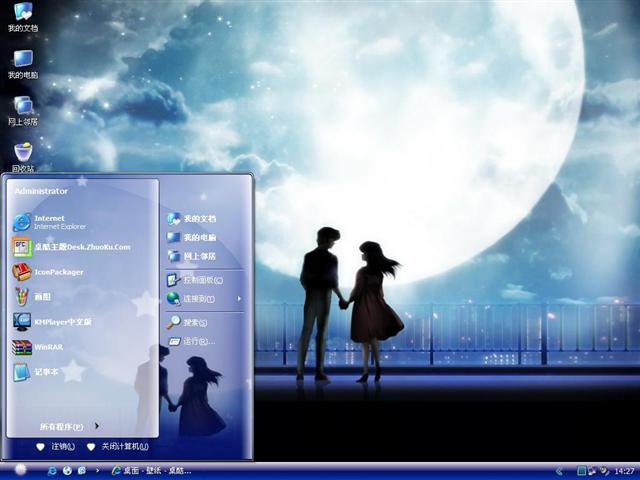Click the 14:27 taskbar clock
Image resolution: width=640 pixels, height=480 pixels.
click(x=624, y=471)
